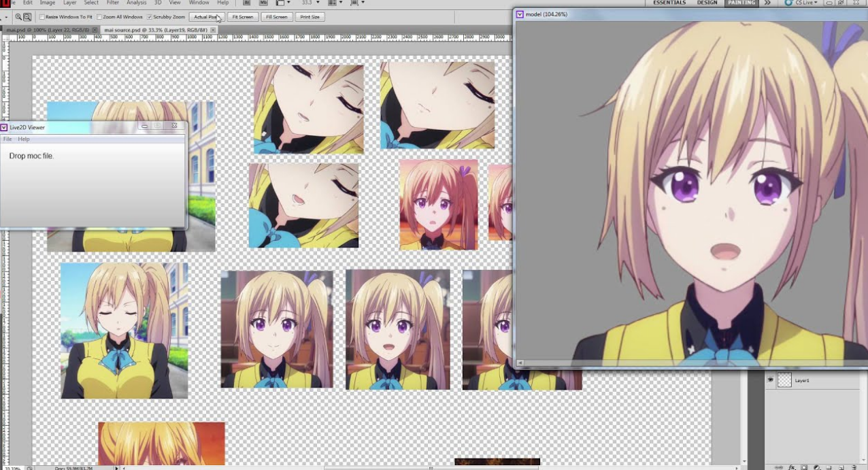Disable Scrubby Zoom checkbox
The width and height of the screenshot is (868, 470).
click(x=150, y=17)
